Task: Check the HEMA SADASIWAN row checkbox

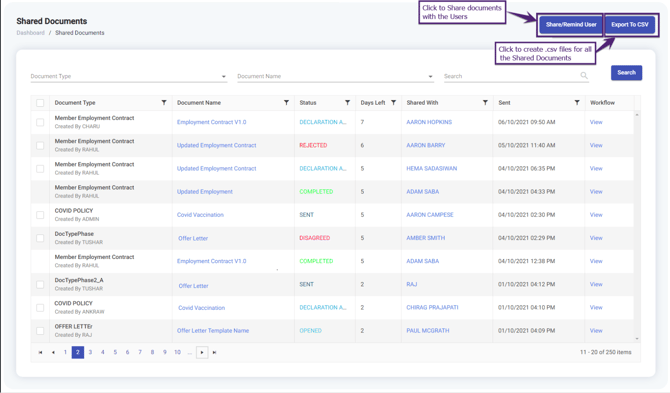Action: [x=40, y=169]
